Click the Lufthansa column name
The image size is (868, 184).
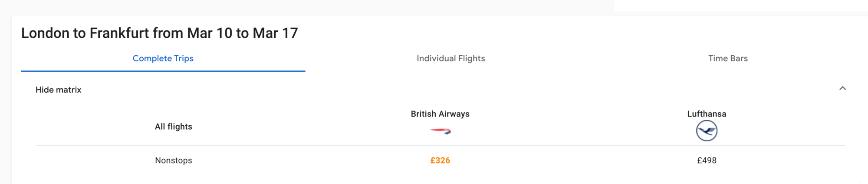pyautogui.click(x=707, y=114)
